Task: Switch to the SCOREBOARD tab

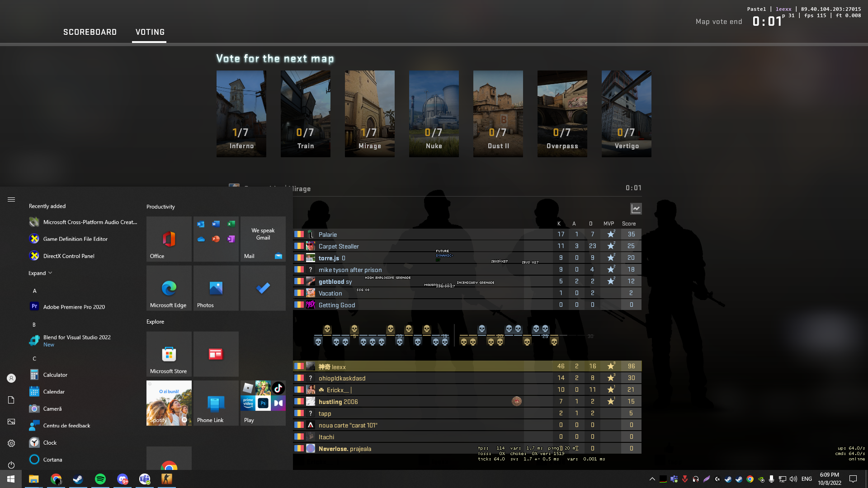Action: click(x=90, y=32)
